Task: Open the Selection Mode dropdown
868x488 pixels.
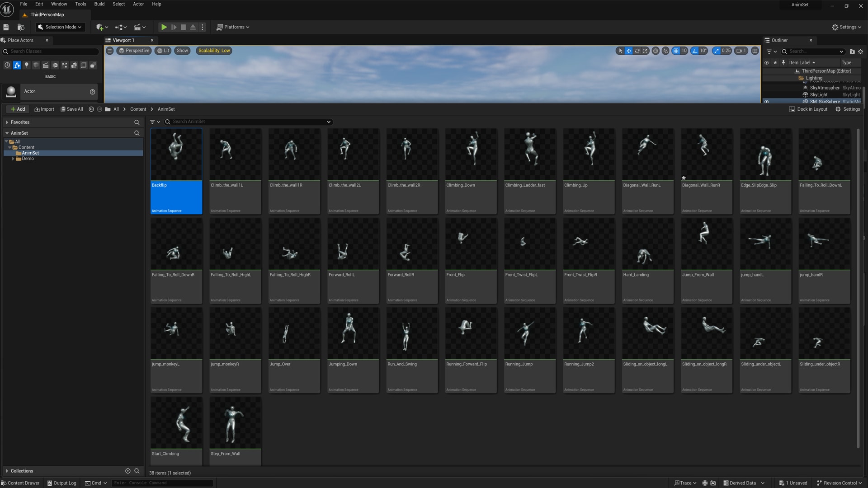Action: point(60,27)
